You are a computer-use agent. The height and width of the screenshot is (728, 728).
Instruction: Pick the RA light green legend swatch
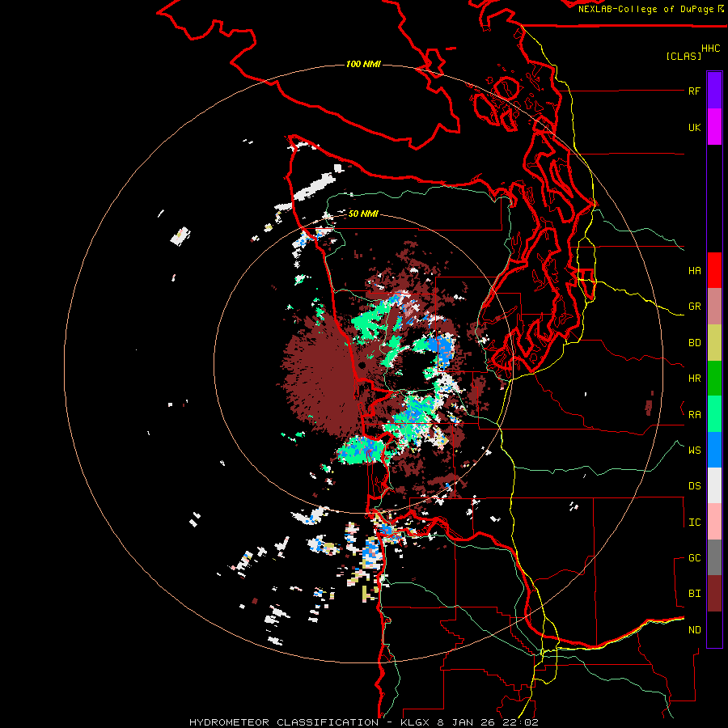click(714, 414)
